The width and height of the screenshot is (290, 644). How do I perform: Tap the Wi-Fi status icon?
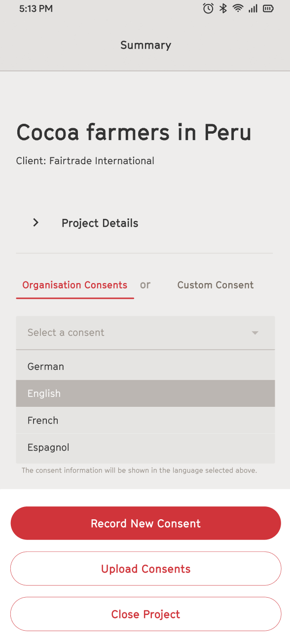tap(238, 8)
